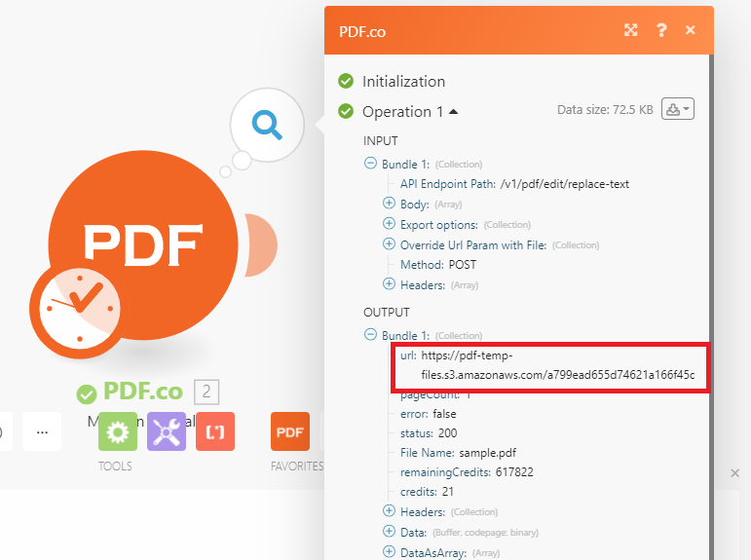The height and width of the screenshot is (560, 751).
Task: Collapse input Bundle 1 collection
Action: pyautogui.click(x=370, y=164)
